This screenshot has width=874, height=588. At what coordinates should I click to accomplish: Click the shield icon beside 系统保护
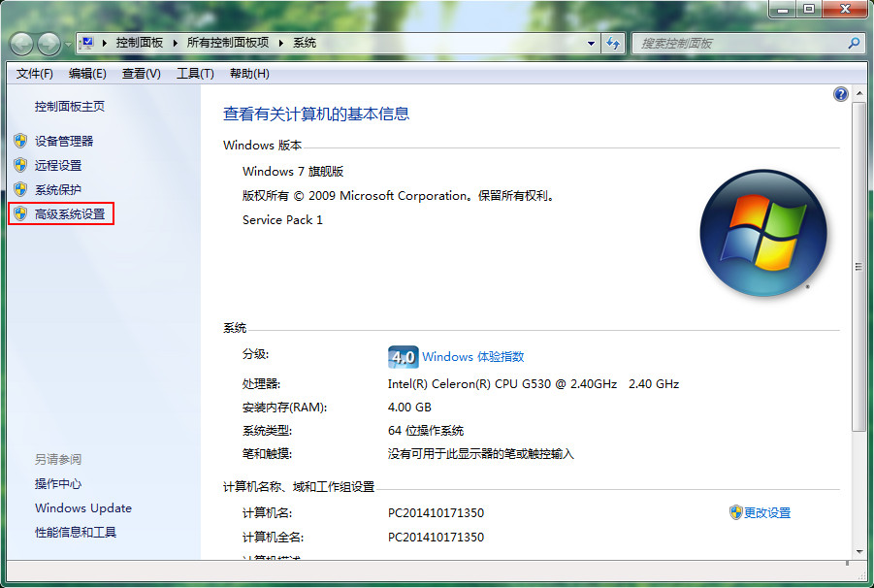pos(20,189)
